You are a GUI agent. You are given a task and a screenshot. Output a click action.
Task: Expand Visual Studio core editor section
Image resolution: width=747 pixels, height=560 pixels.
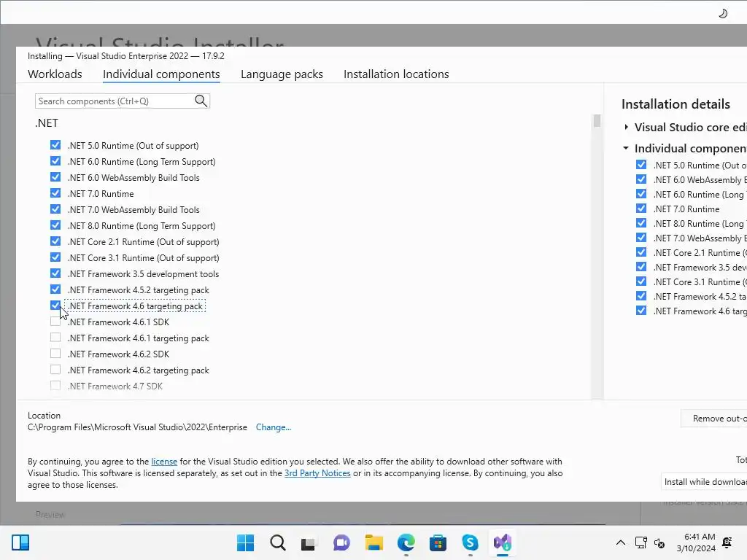tap(626, 127)
